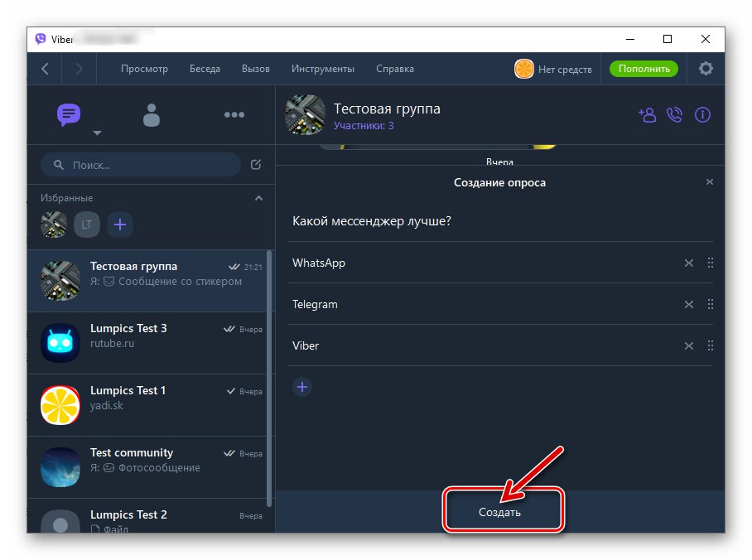This screenshot has width=752, height=560.
Task: Close the Создание опроса panel
Action: pos(709,182)
